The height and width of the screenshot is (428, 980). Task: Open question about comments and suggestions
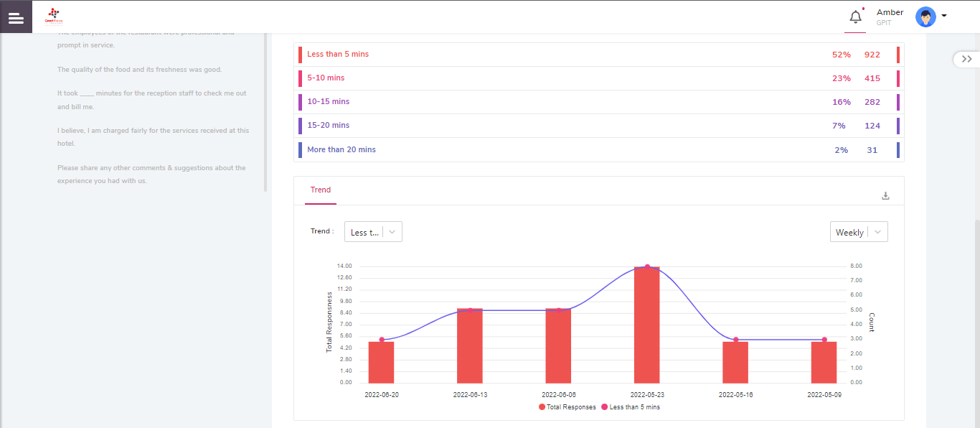pyautogui.click(x=151, y=174)
